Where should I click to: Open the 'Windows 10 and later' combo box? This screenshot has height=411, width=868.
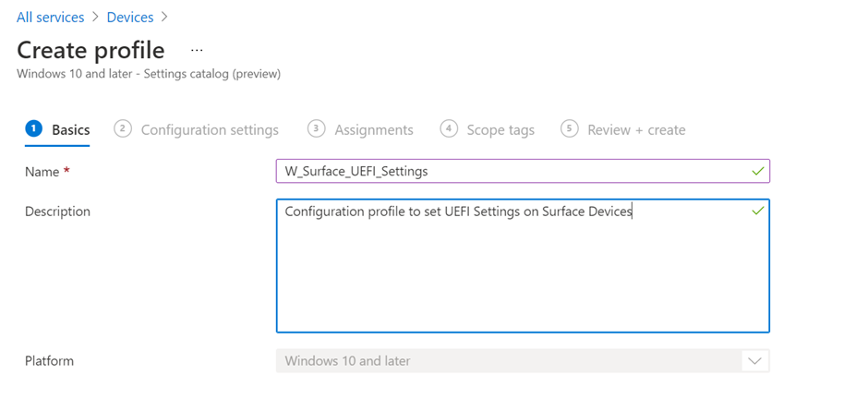pyautogui.click(x=508, y=360)
